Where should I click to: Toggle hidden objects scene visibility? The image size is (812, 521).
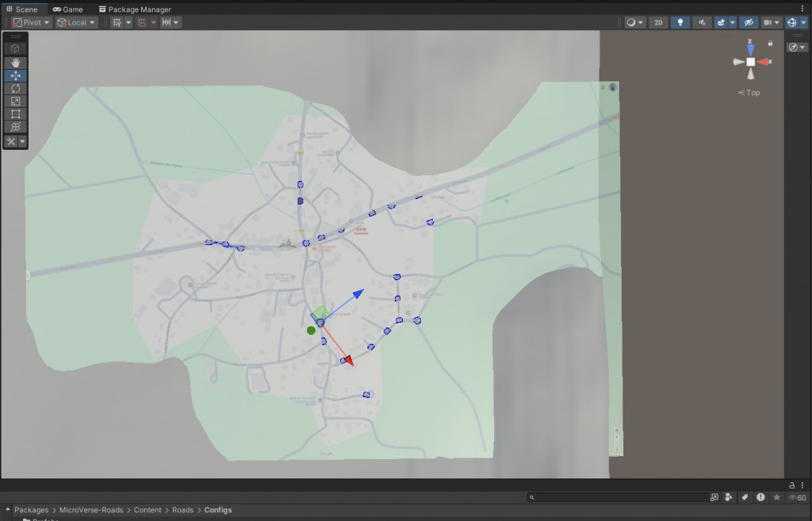click(x=749, y=22)
